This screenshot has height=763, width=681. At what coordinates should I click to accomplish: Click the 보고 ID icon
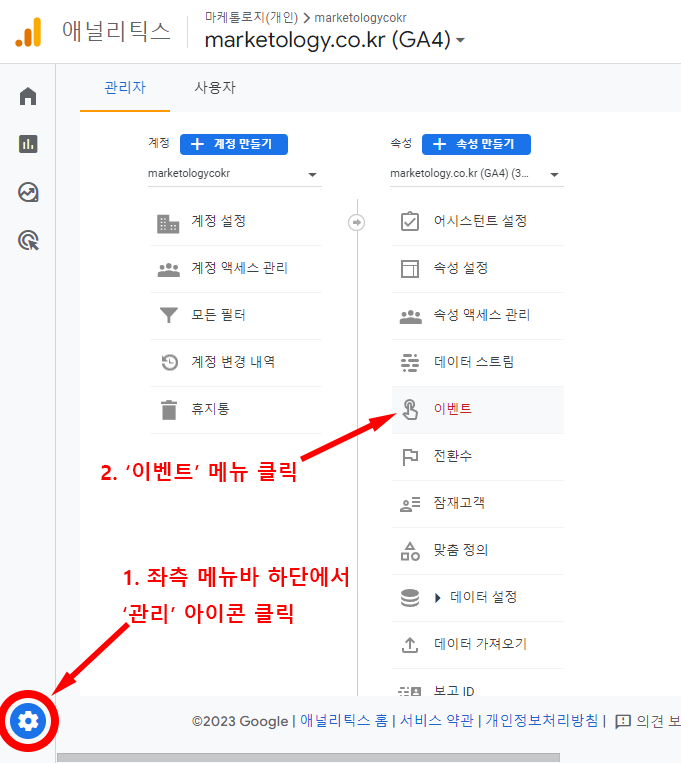410,690
